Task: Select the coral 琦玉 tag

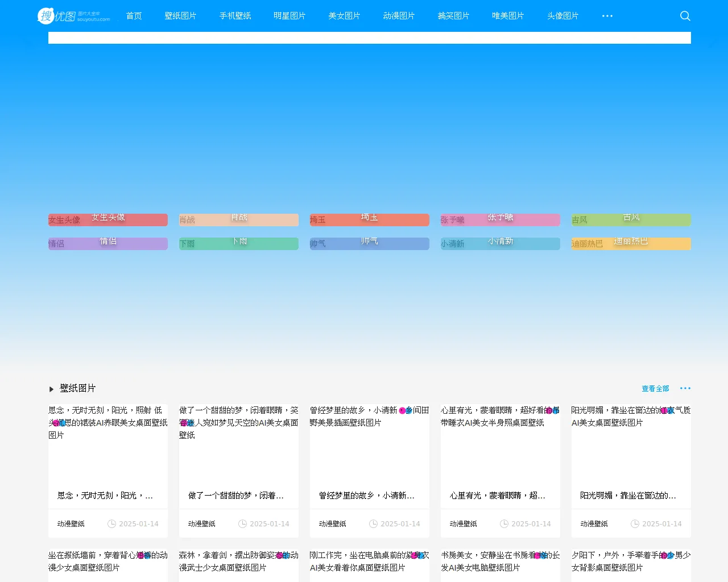Action: coord(370,220)
